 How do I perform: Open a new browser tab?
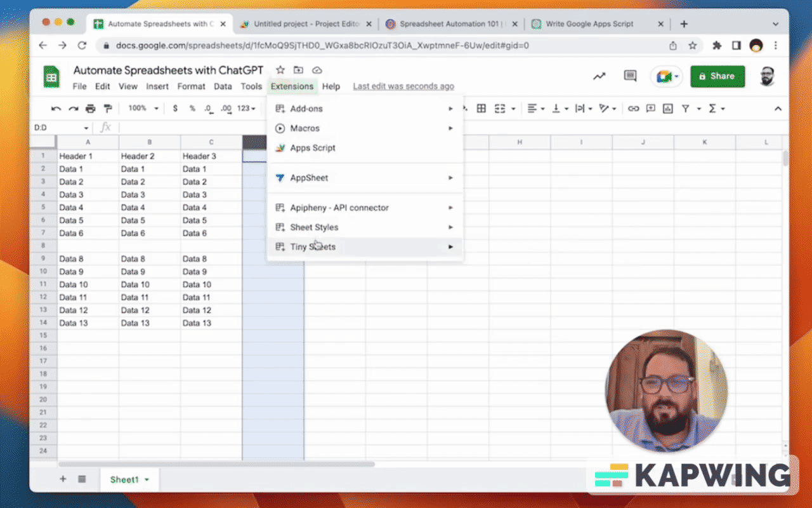pyautogui.click(x=684, y=24)
